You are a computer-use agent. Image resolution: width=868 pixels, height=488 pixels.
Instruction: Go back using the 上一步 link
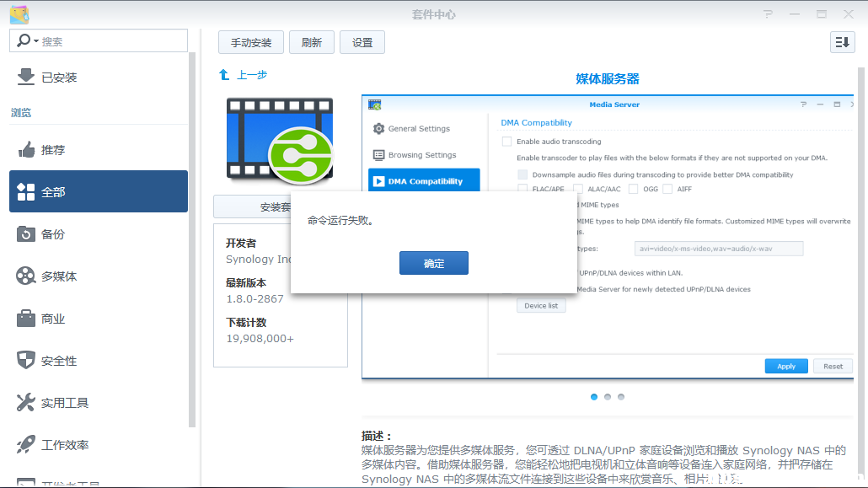click(x=252, y=75)
